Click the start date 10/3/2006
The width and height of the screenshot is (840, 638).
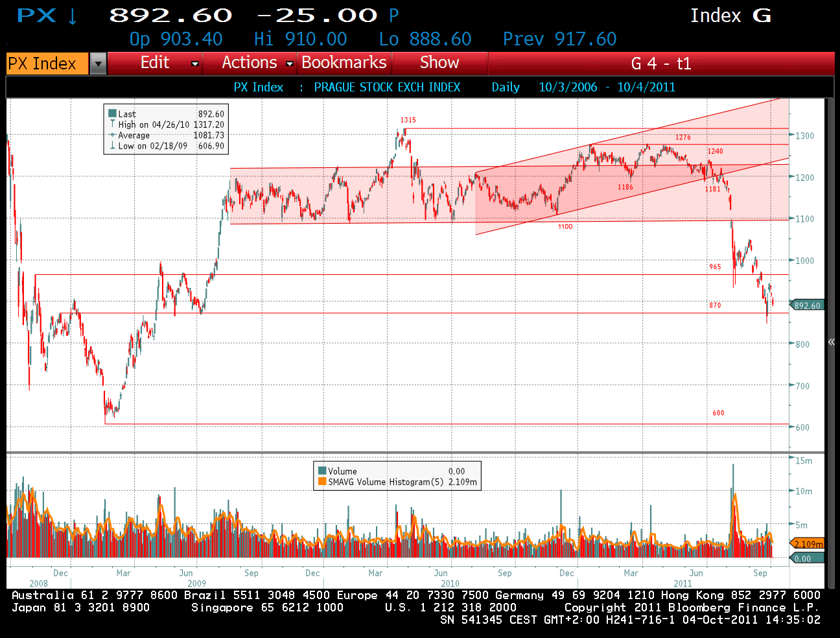(568, 87)
